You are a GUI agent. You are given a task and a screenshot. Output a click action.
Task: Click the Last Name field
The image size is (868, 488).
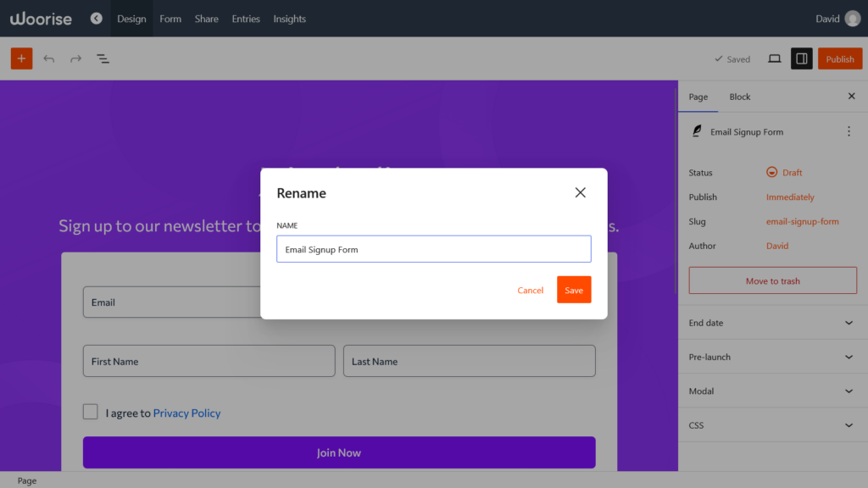(470, 361)
